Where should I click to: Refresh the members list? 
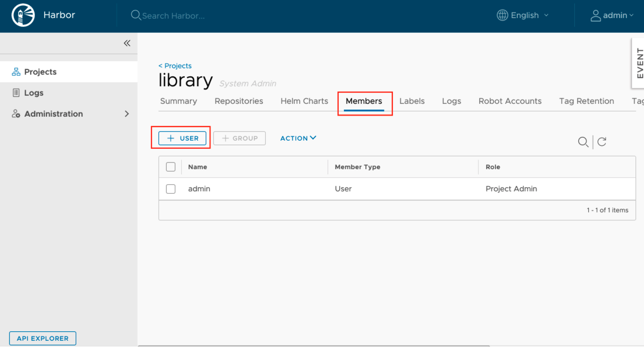tap(602, 142)
